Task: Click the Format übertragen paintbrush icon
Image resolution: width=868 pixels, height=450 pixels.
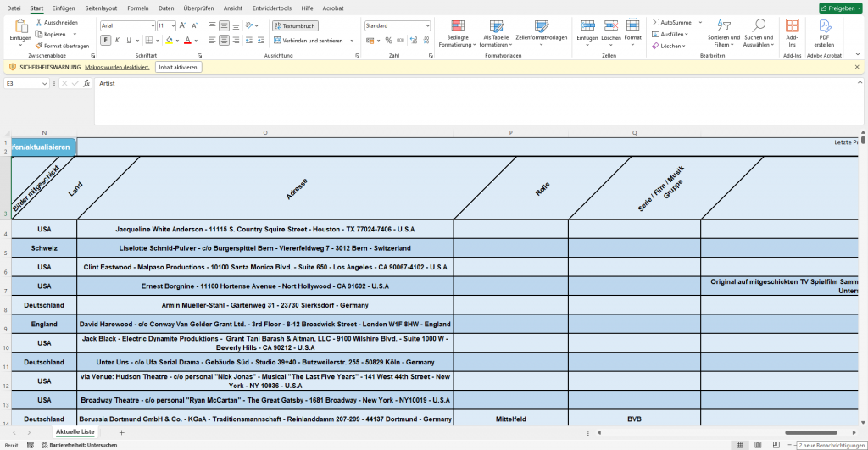Action: coord(39,46)
